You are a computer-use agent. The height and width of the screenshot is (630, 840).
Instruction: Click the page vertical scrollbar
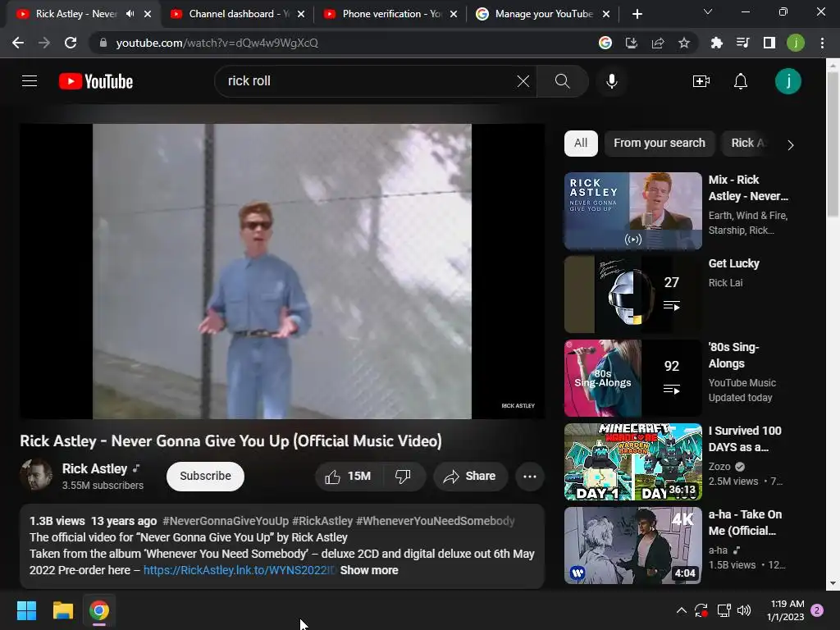click(x=833, y=145)
